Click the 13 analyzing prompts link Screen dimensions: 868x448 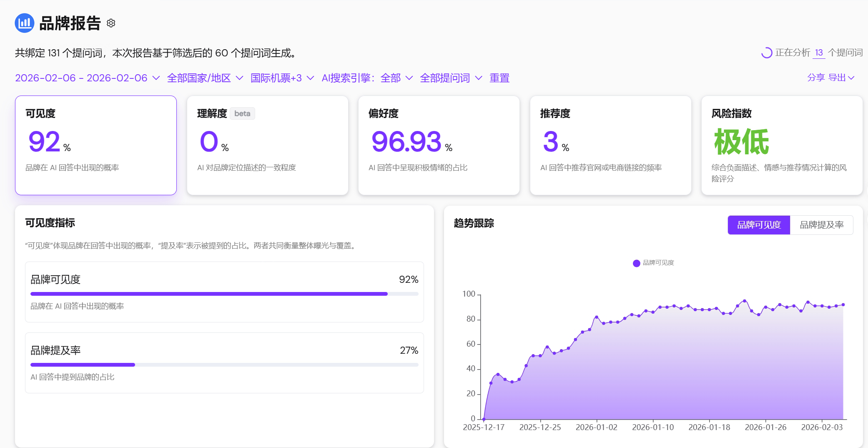click(x=819, y=53)
